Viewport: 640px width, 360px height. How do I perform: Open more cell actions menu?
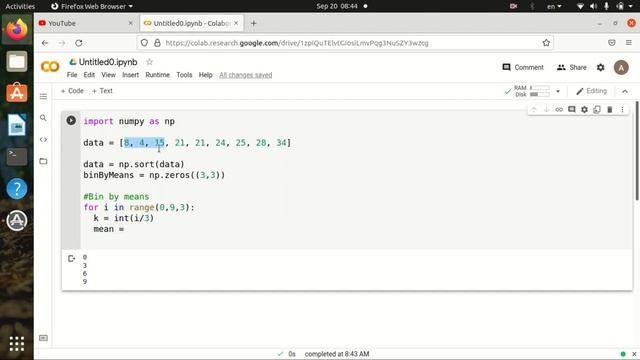click(622, 109)
